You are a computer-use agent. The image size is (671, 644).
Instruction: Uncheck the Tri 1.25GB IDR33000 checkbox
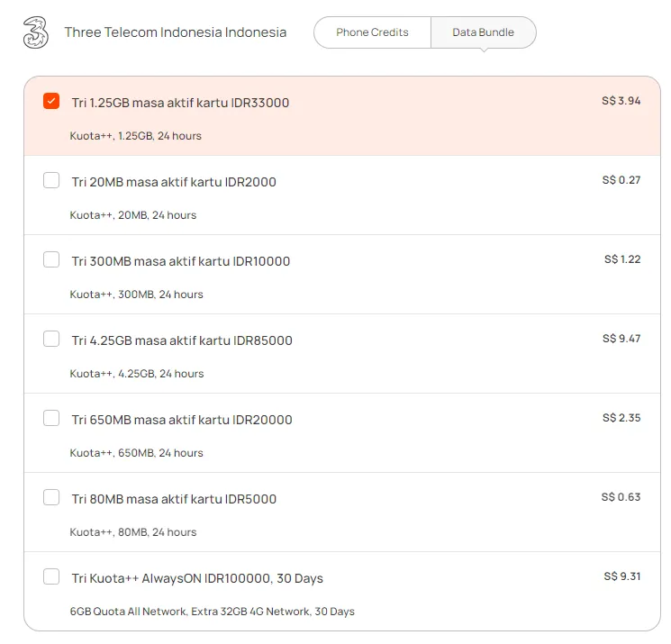51,102
